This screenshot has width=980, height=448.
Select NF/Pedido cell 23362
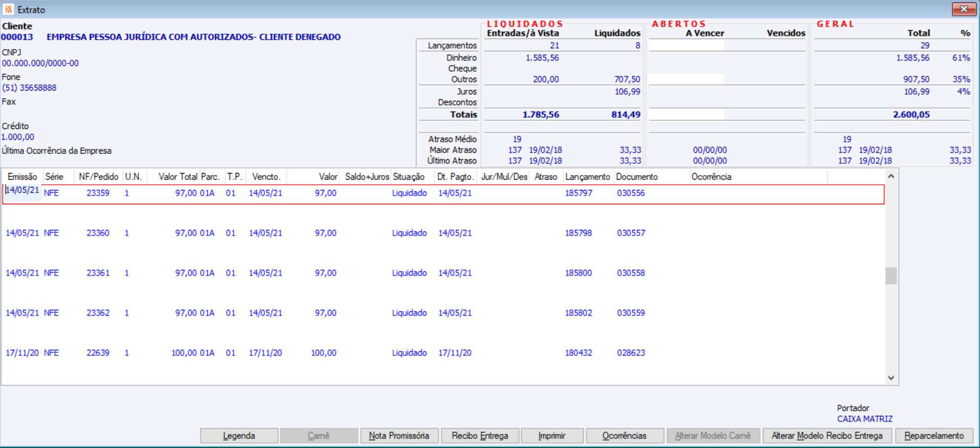(98, 313)
